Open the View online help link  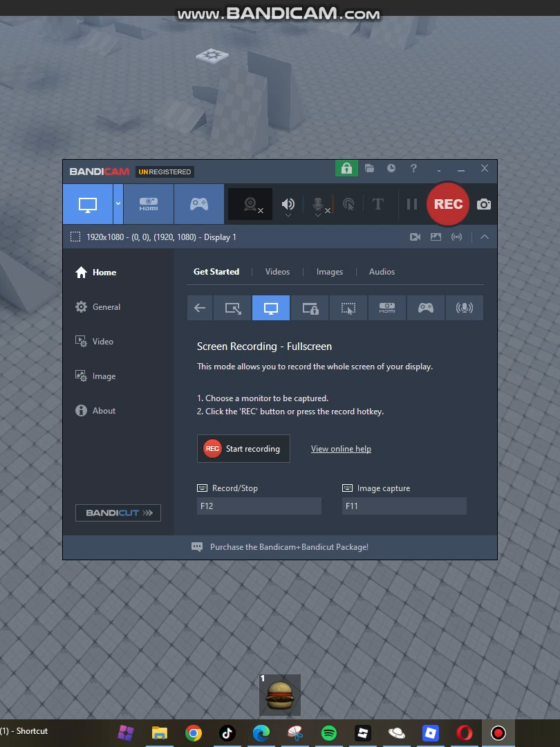pyautogui.click(x=341, y=449)
